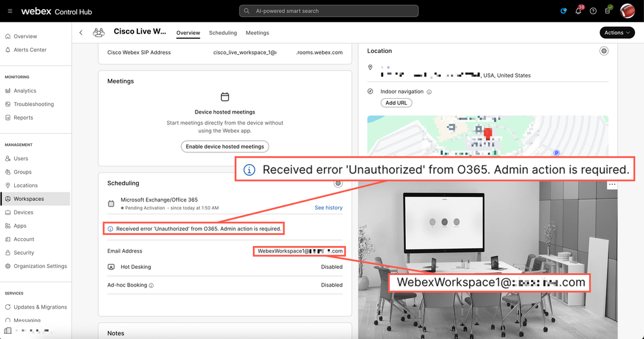Click the AI-powered smart search field

click(x=328, y=11)
